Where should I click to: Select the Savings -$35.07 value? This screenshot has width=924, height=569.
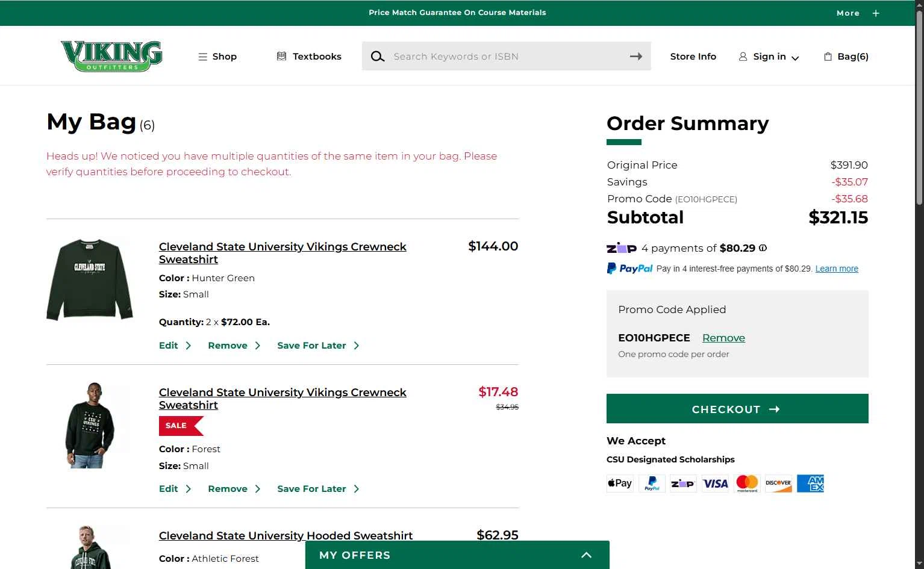[x=850, y=182]
